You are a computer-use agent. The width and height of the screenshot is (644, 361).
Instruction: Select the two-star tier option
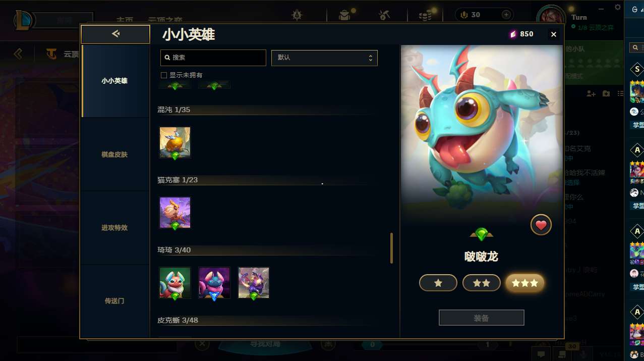tap(482, 283)
